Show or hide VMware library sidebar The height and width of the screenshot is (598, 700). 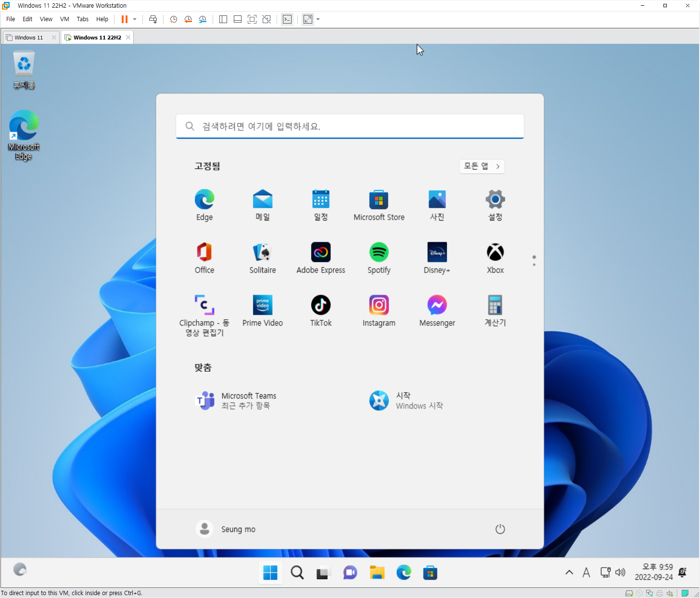[223, 19]
